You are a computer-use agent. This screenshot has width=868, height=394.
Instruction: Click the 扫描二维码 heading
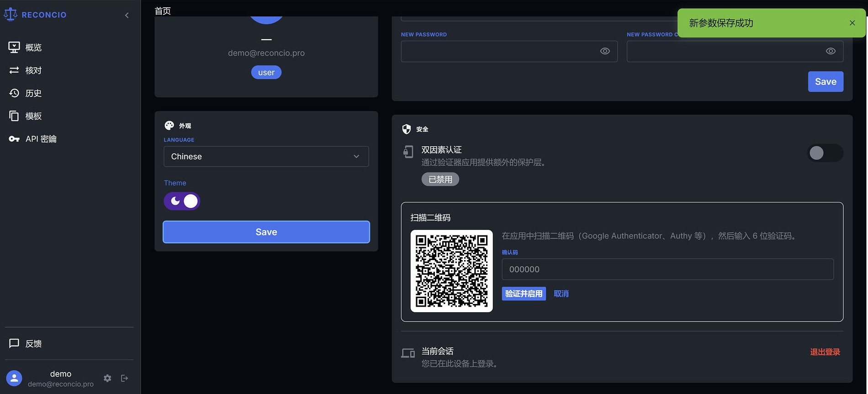430,218
